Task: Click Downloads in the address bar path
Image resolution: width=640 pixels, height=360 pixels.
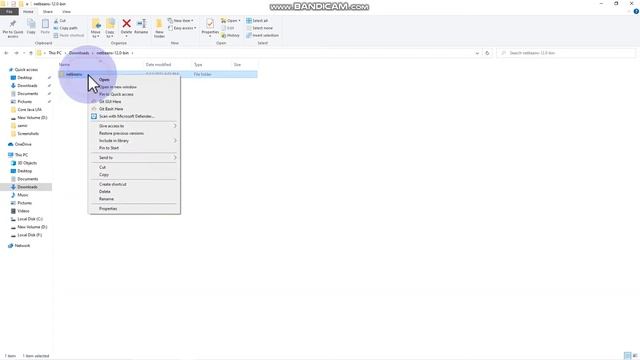Action: (79, 53)
